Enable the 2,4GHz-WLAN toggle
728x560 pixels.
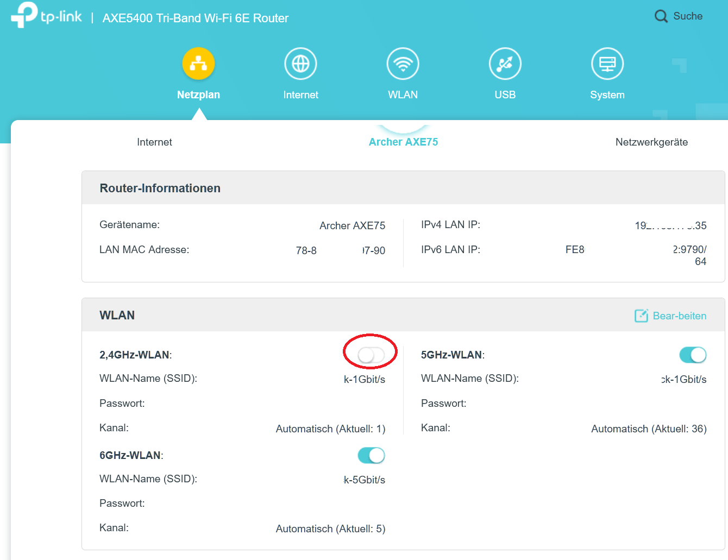pos(371,355)
